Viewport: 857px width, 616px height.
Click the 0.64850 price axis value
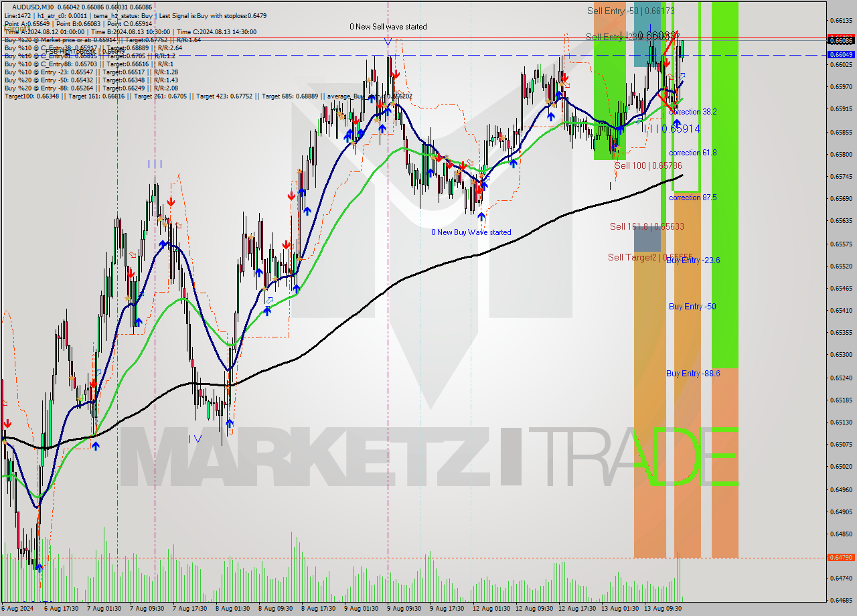(x=841, y=534)
